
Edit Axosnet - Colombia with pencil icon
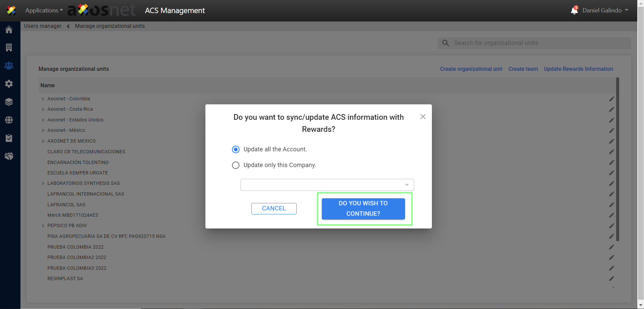tap(611, 99)
